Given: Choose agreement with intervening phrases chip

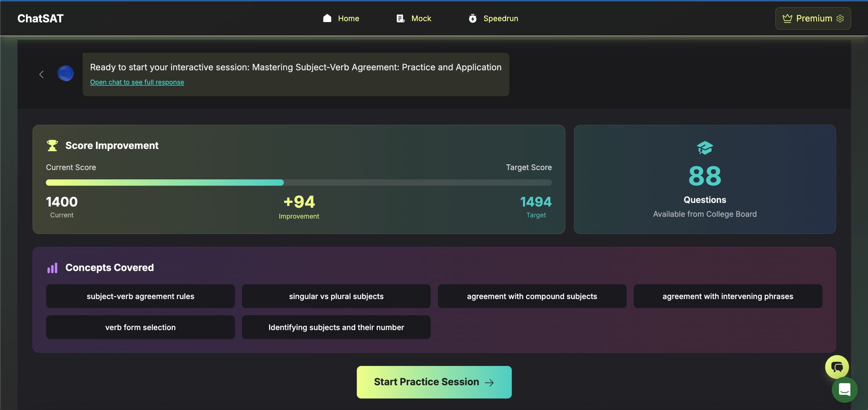Looking at the screenshot, I should tap(728, 296).
